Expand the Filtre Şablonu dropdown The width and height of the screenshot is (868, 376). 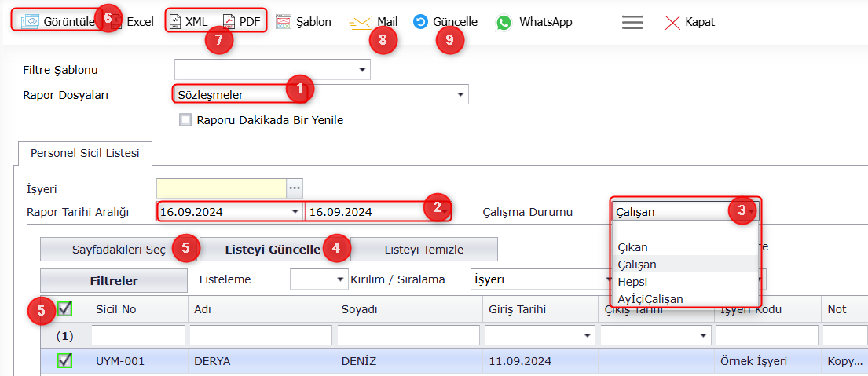click(362, 70)
